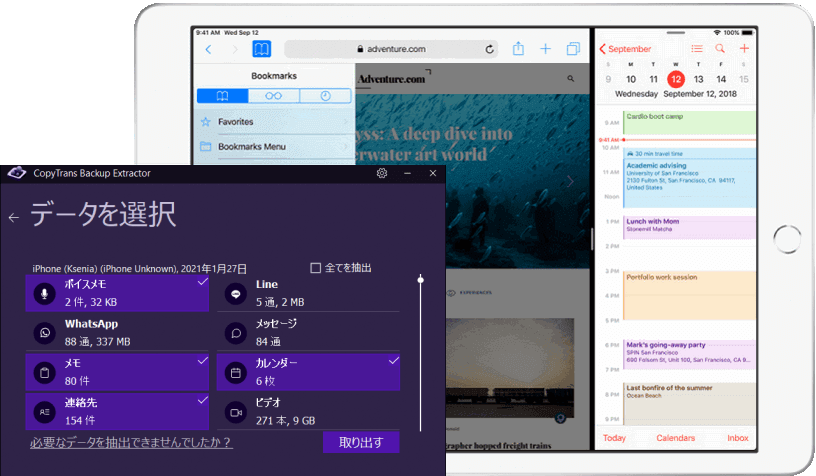Select highlighted date 12 in Calendar
The image size is (816, 476).
coord(675,79)
